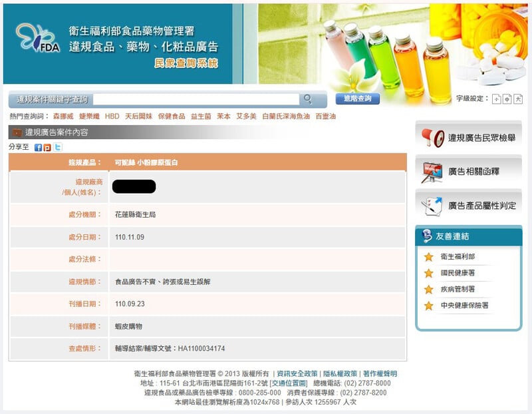Search popular keyword 天后闆妹
Screen dimensions: 532x414
click(x=138, y=116)
